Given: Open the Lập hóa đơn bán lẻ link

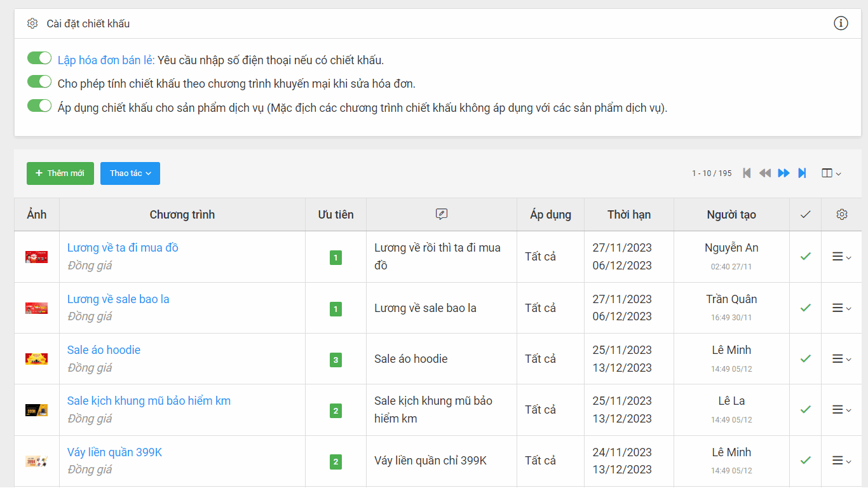Looking at the screenshot, I should tap(106, 60).
